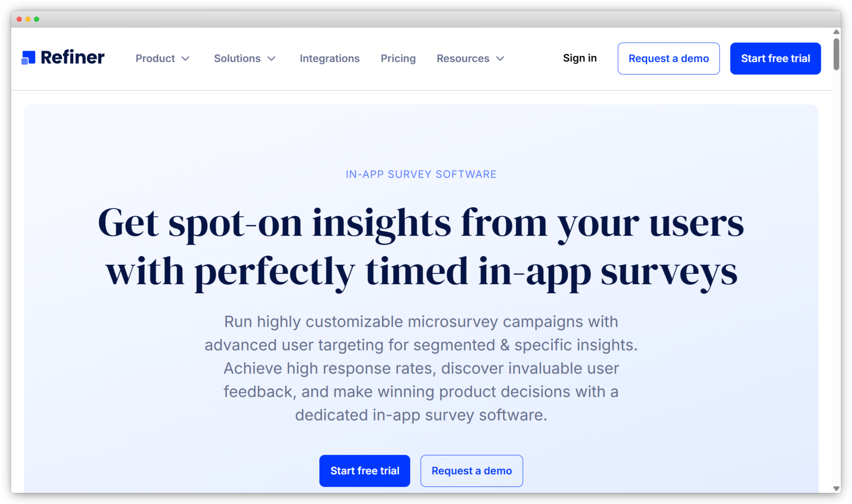Select the Integrations menu item
The image size is (852, 504).
330,58
